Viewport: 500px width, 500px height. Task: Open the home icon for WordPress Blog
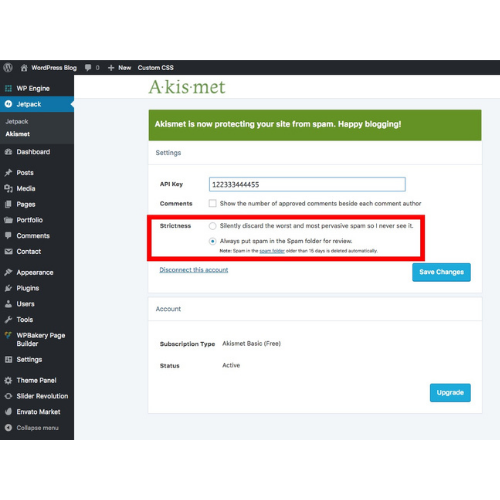[x=24, y=68]
